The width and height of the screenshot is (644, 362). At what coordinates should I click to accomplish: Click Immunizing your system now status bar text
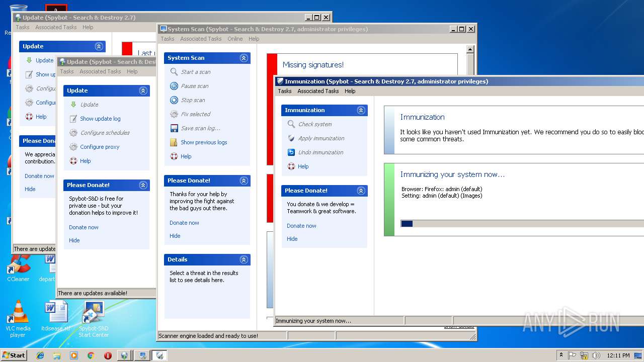pyautogui.click(x=313, y=321)
